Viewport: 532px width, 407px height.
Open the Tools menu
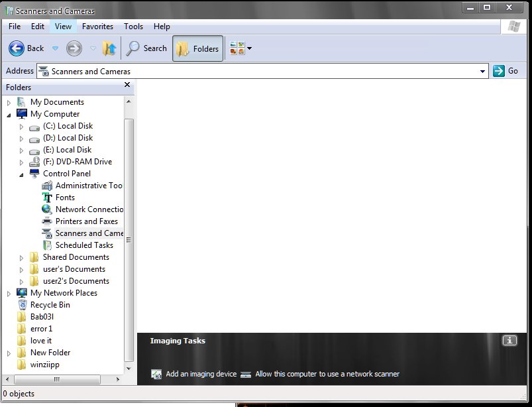click(x=133, y=27)
